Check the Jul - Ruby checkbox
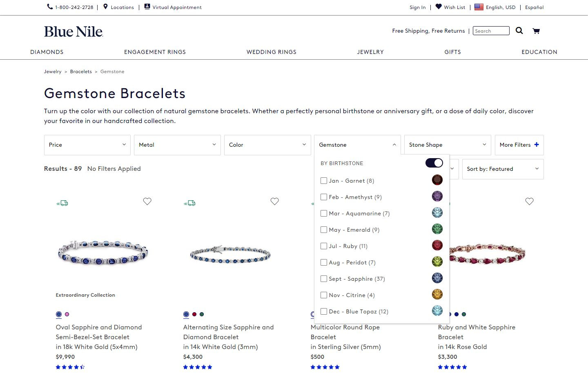The width and height of the screenshot is (588, 378). (324, 246)
